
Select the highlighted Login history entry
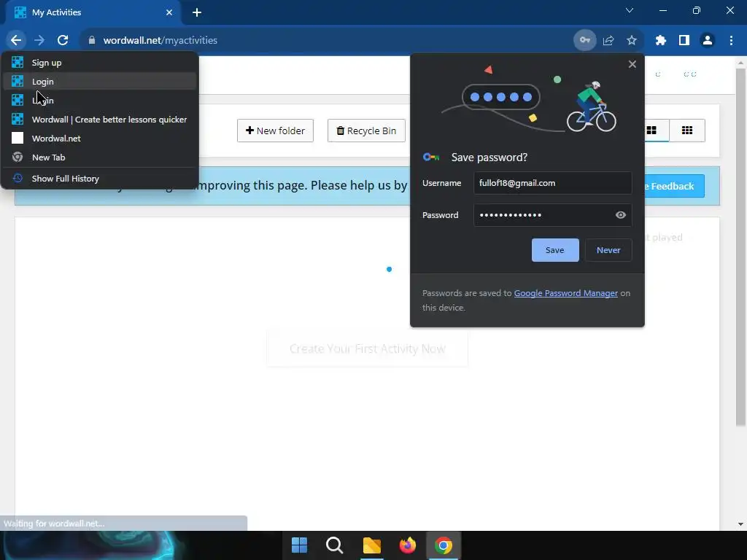click(x=99, y=82)
